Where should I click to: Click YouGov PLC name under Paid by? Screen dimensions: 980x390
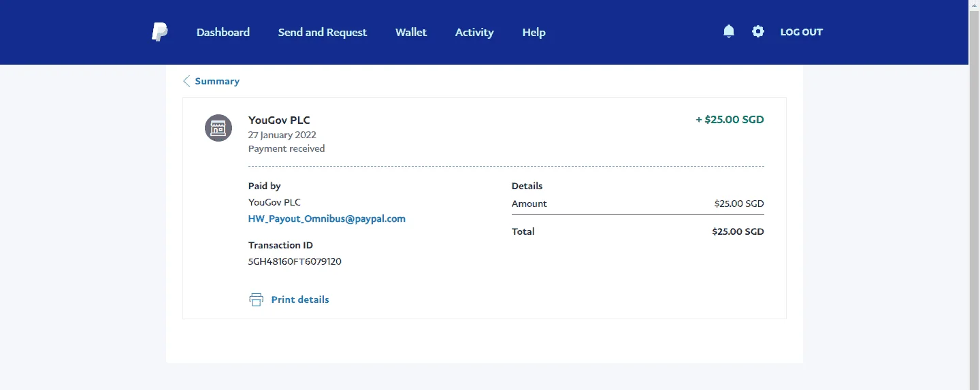(274, 202)
